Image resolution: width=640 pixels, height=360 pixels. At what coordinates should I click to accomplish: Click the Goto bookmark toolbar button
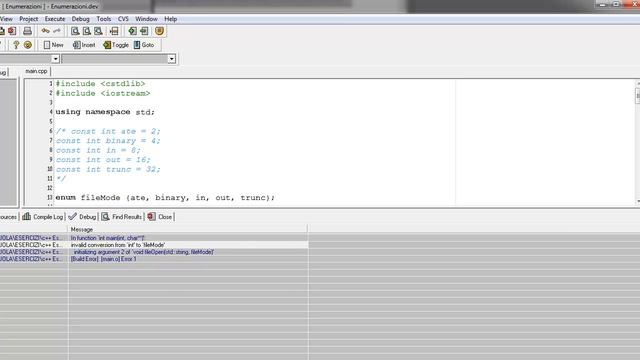(144, 45)
